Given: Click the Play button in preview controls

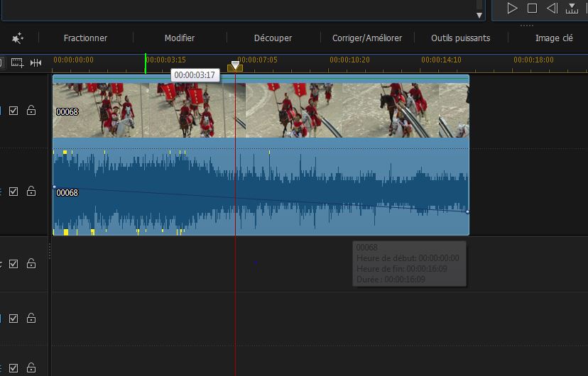Looking at the screenshot, I should tap(512, 9).
